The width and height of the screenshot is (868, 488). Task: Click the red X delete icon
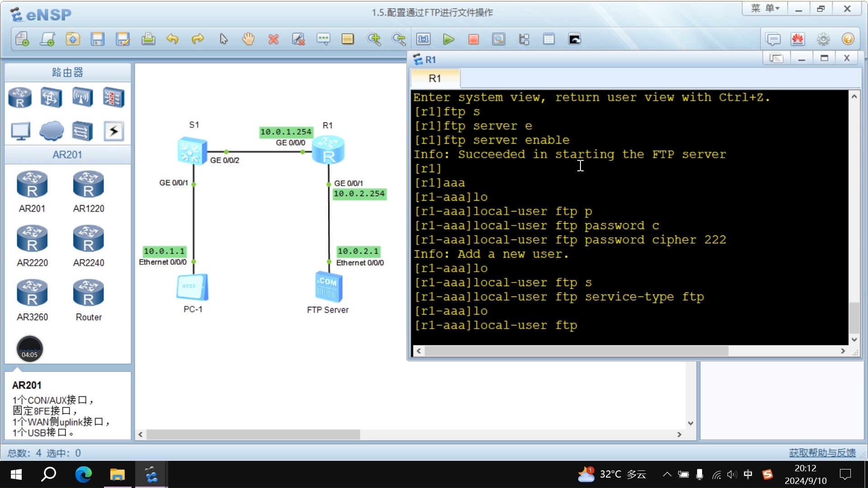(x=273, y=39)
